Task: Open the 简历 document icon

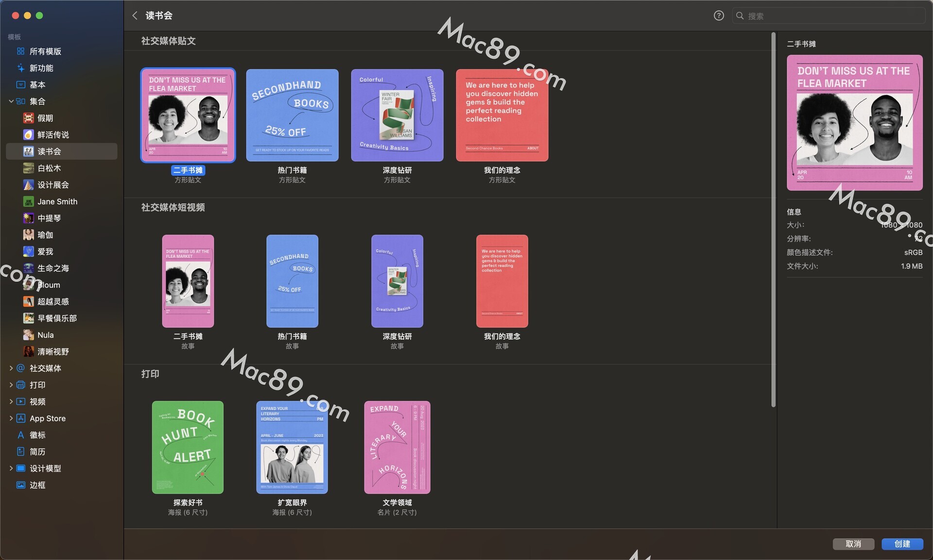Action: (20, 452)
